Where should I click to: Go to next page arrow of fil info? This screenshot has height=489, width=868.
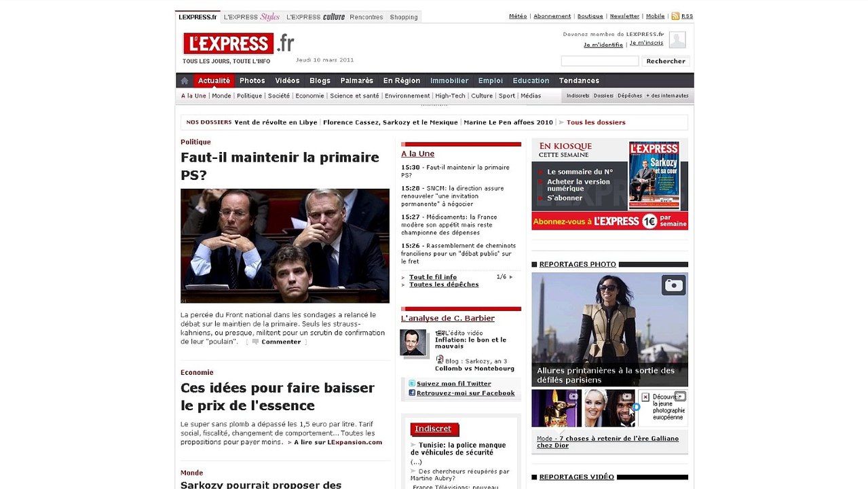(511, 277)
